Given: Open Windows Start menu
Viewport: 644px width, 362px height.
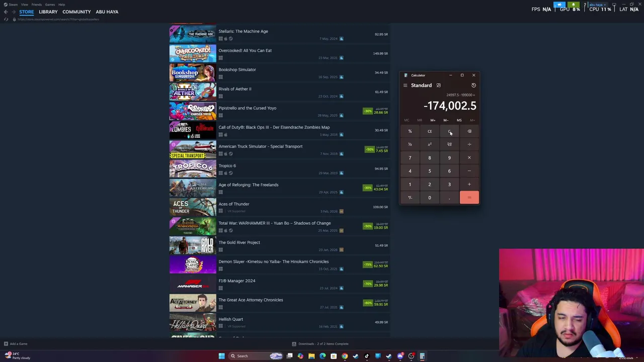Looking at the screenshot, I should point(221,356).
